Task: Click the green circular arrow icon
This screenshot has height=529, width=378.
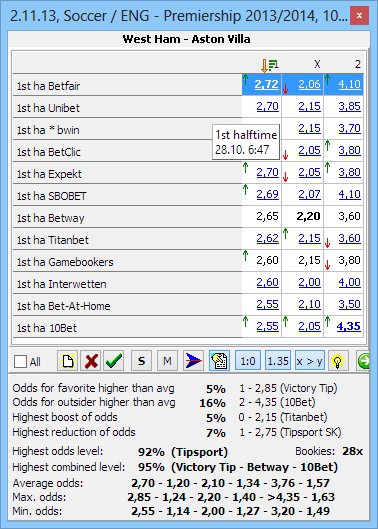Action: point(363,361)
